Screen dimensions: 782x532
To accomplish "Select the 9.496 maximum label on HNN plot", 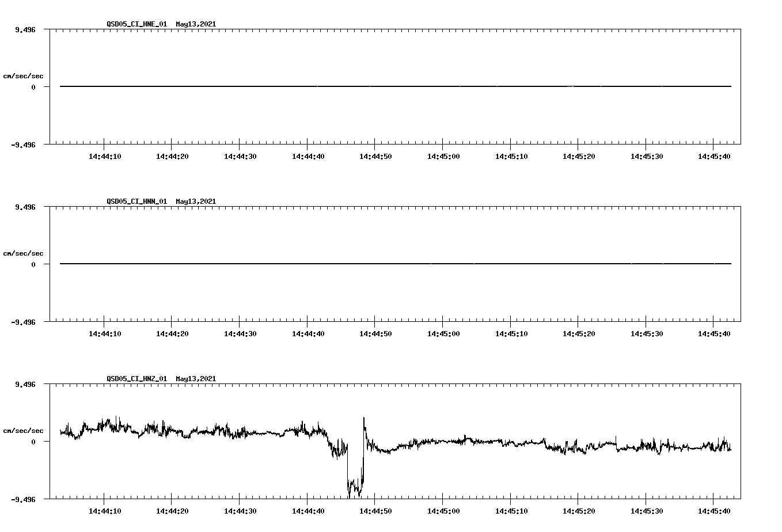I will point(25,207).
